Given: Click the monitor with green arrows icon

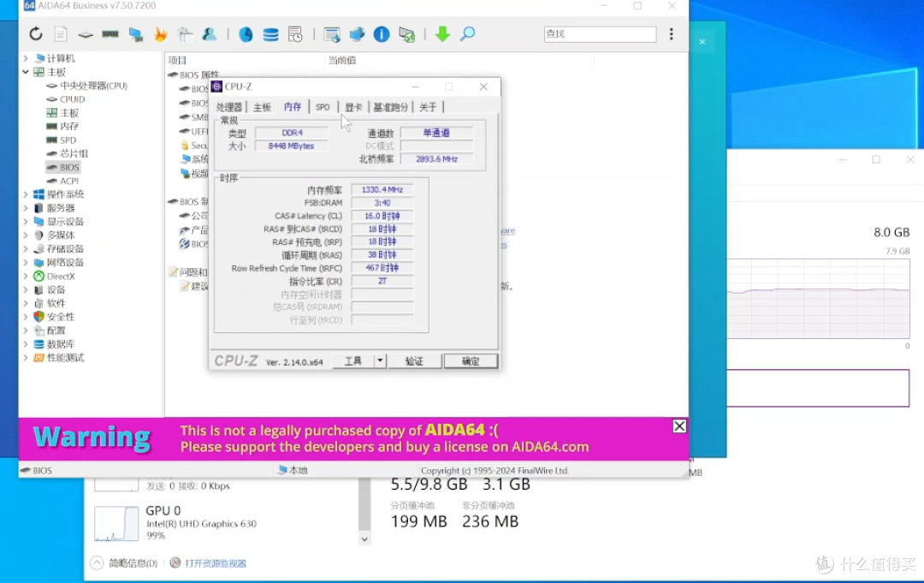Looking at the screenshot, I should click(x=406, y=34).
